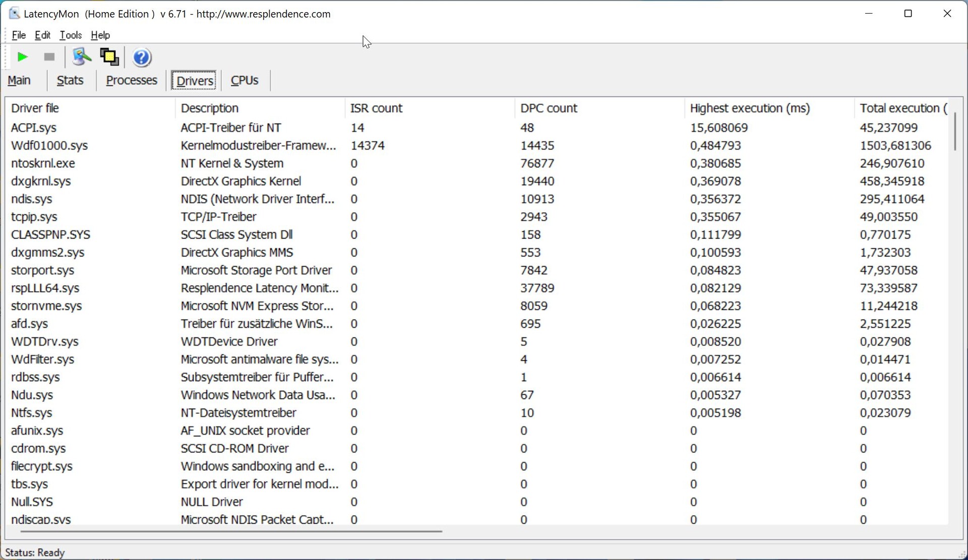Open the Tools menu
This screenshot has width=968, height=560.
[71, 35]
